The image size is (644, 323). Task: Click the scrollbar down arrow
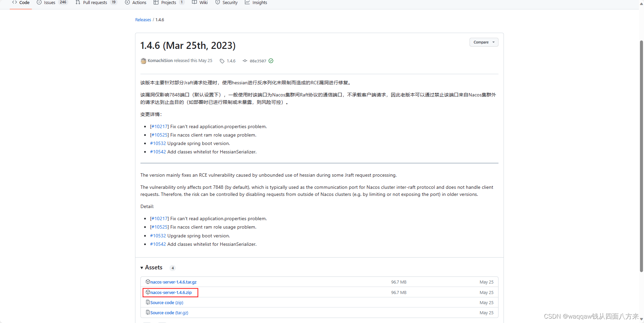[x=641, y=319]
